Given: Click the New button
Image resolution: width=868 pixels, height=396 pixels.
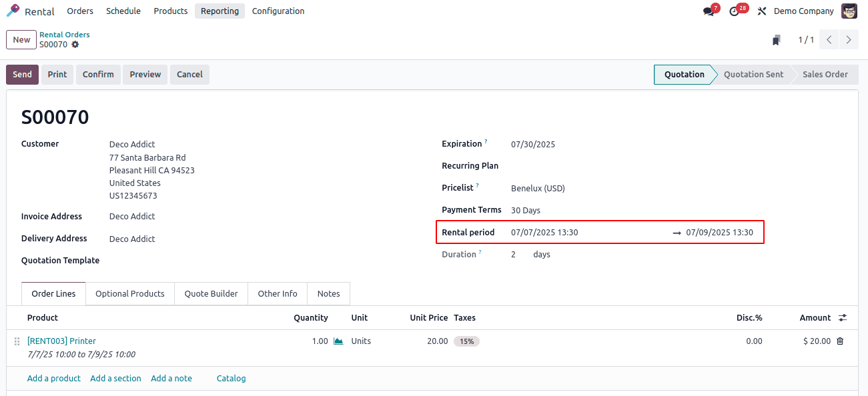Looking at the screenshot, I should coord(21,40).
